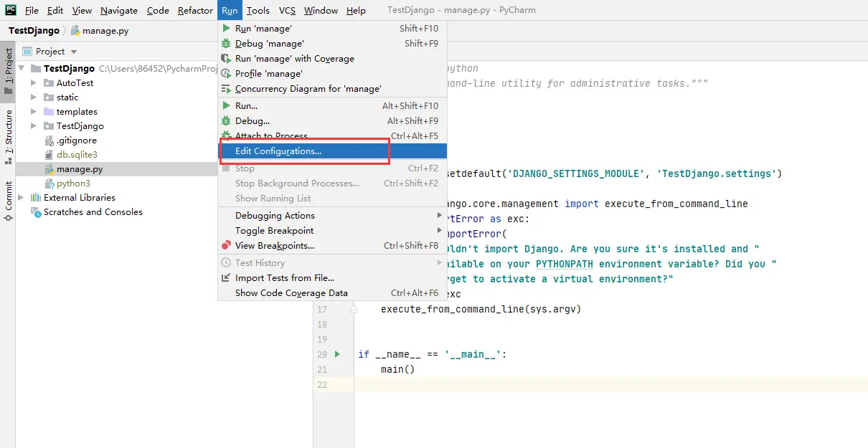Click the bug icon beside Debug 'manage'
The width and height of the screenshot is (868, 448).
coord(227,43)
